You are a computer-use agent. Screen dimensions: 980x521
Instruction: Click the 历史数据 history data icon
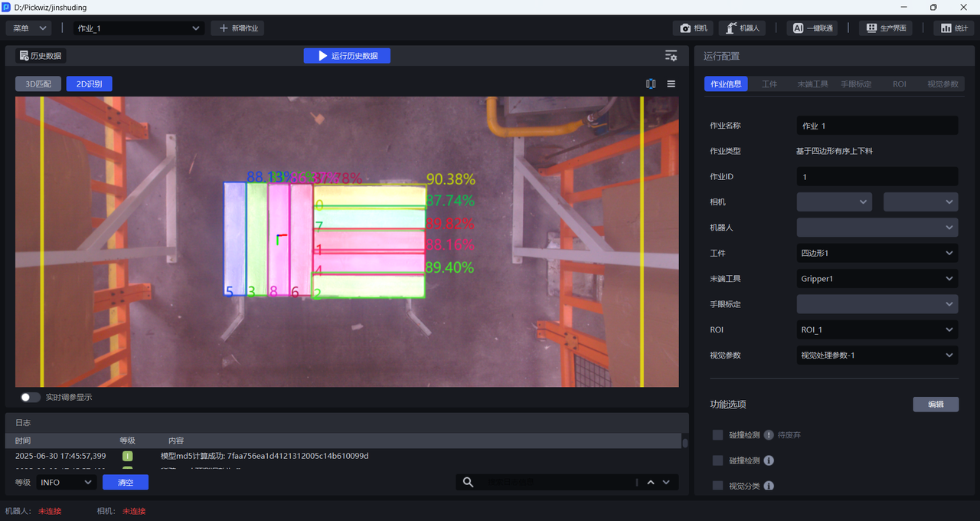tap(41, 56)
